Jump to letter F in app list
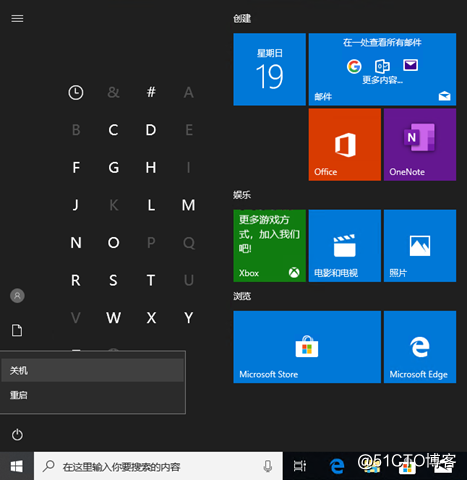Screen dimensions: 467x480 tap(76, 167)
